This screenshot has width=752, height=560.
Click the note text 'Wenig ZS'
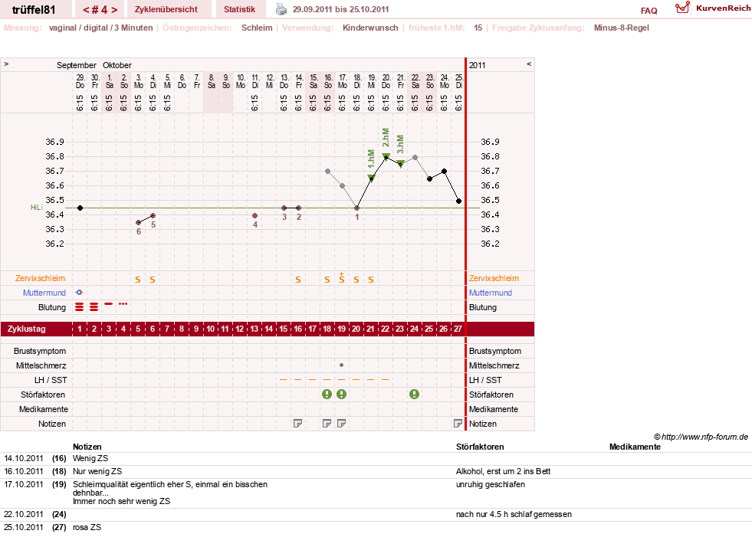pos(90,458)
